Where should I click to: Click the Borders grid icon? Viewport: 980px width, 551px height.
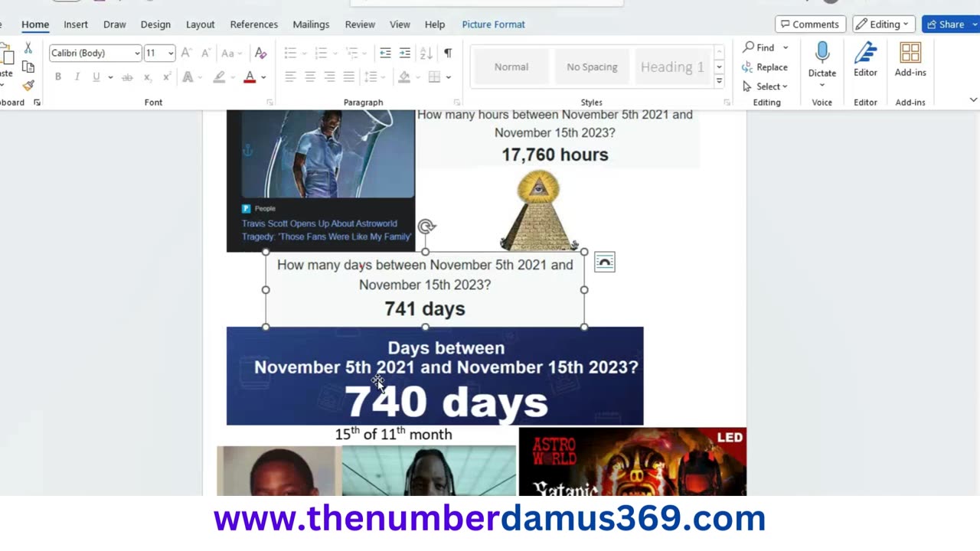pos(434,77)
